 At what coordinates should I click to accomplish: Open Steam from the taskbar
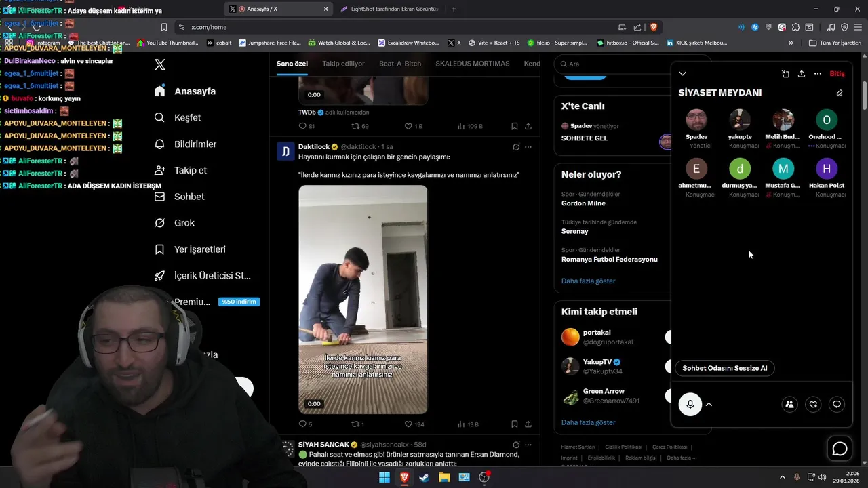click(x=425, y=477)
